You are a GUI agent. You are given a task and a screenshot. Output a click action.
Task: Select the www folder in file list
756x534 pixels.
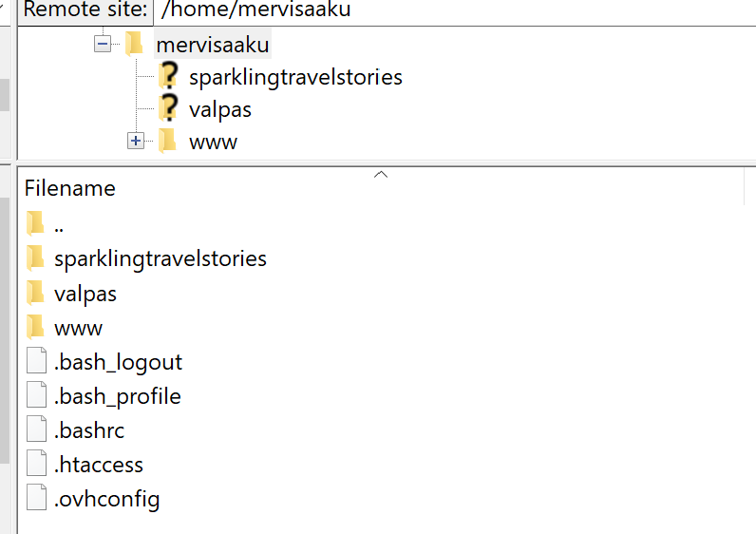(x=79, y=328)
